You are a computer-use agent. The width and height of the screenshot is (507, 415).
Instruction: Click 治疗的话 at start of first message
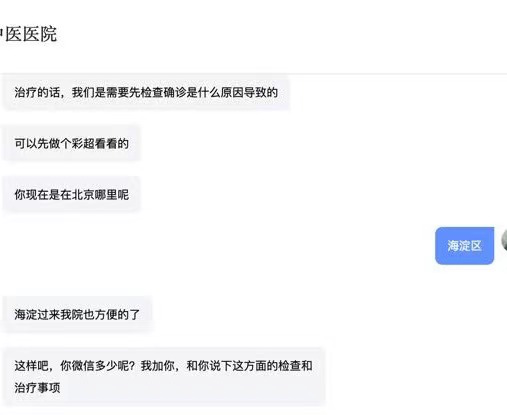point(37,92)
